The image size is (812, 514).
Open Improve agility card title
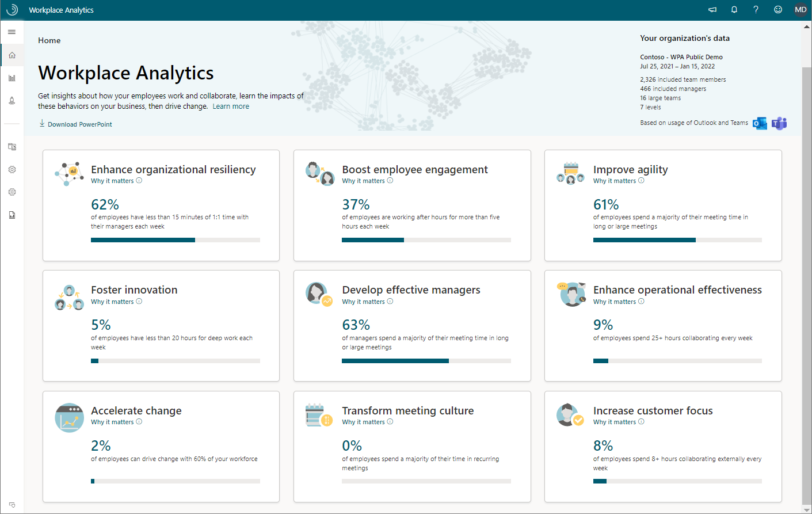pyautogui.click(x=631, y=169)
